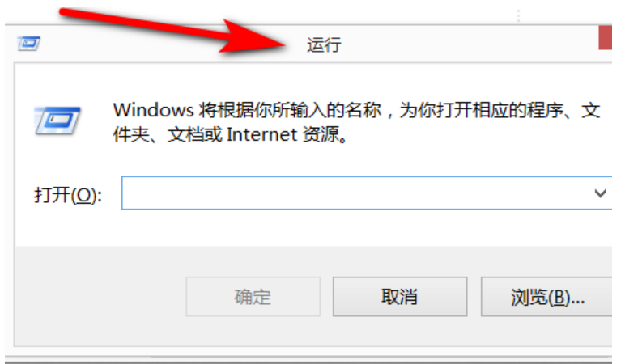Click the faint vertical dots above the dialog
This screenshot has width=625, height=364.
(x=518, y=15)
